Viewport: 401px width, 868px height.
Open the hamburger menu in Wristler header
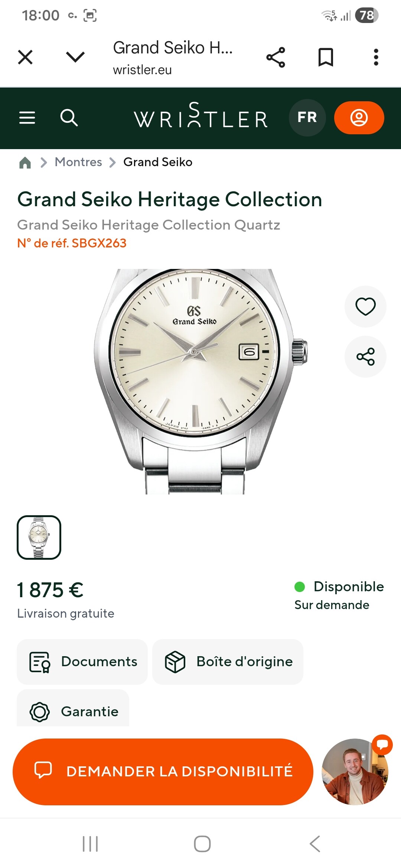pyautogui.click(x=27, y=118)
